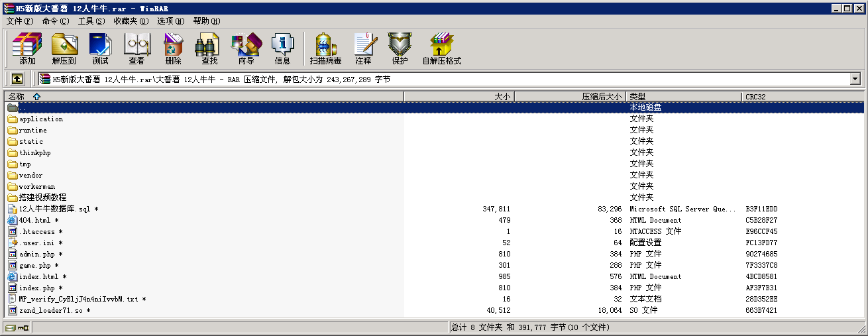Click the 解压到 (Extract To) icon

click(64, 49)
